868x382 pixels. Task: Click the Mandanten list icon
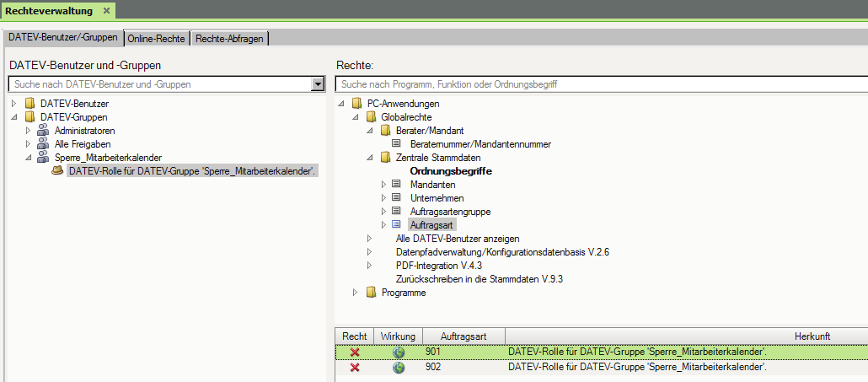click(x=397, y=185)
